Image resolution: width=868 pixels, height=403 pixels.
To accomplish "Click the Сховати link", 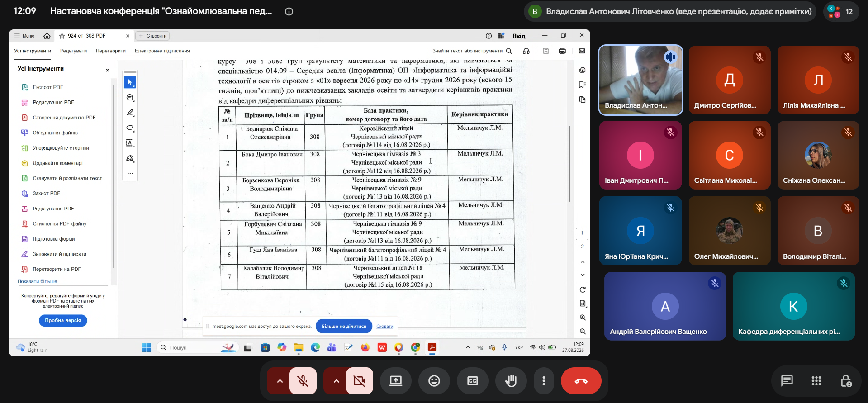I will [x=384, y=327].
